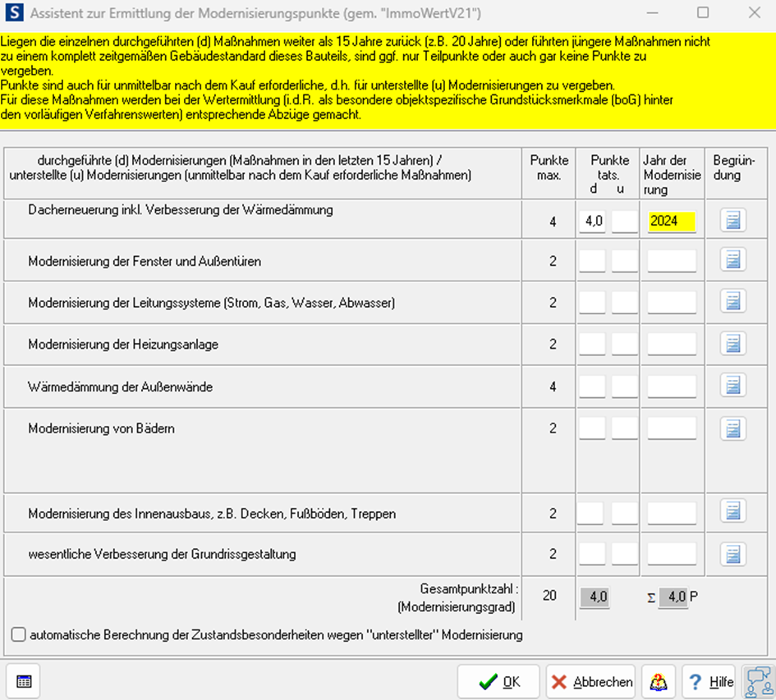Image resolution: width=776 pixels, height=700 pixels.
Task: Click the d points field for Dacherneuerung
Action: tap(592, 221)
